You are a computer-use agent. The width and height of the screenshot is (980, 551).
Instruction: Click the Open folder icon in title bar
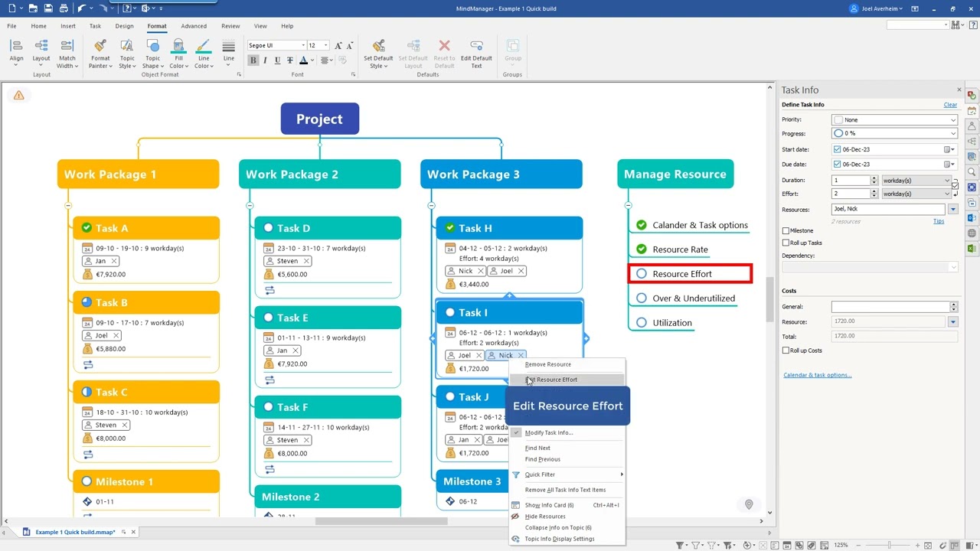tap(32, 8)
